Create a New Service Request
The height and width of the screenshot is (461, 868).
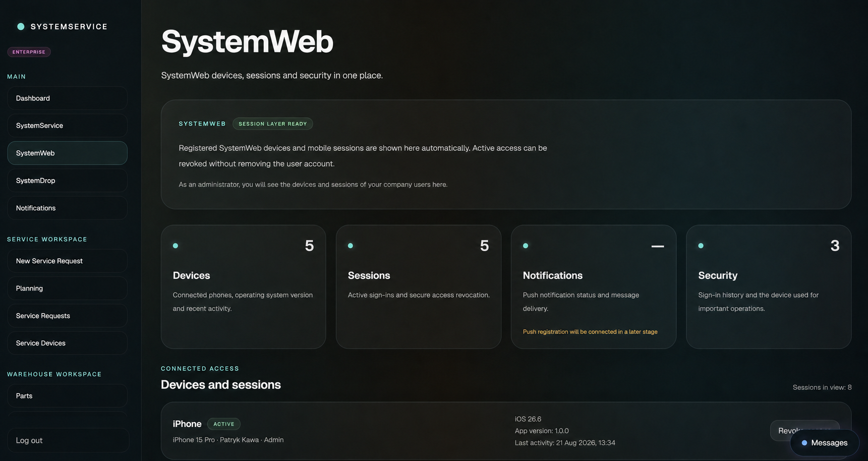pos(67,261)
